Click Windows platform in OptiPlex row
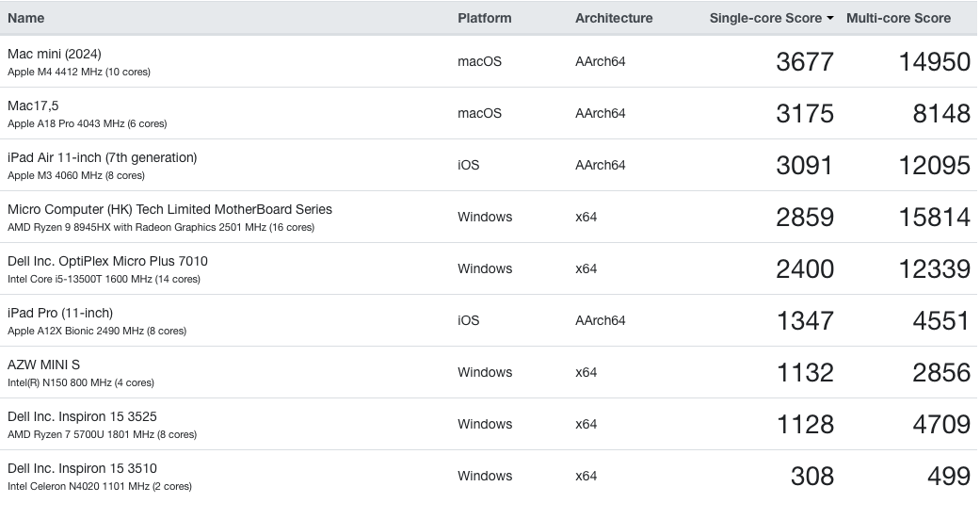980x519 pixels. pyautogui.click(x=485, y=268)
